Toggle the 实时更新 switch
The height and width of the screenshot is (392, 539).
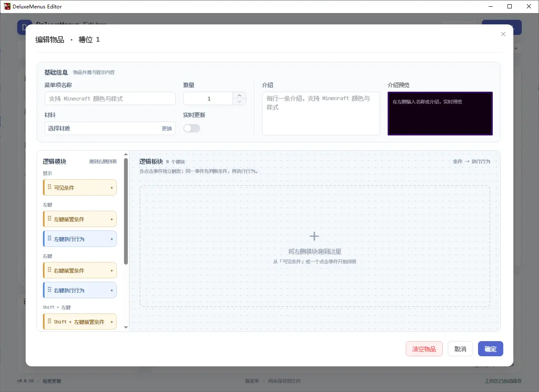tap(192, 128)
